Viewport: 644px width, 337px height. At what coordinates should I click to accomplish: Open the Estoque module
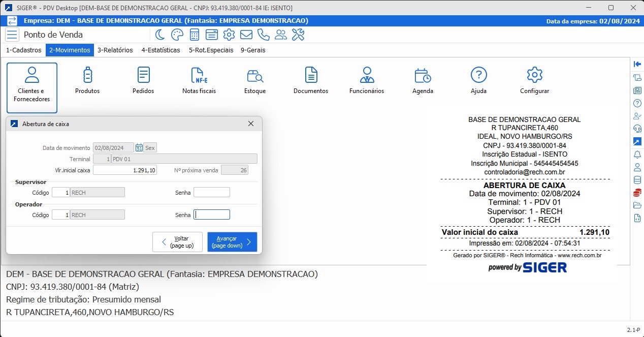[x=255, y=81]
